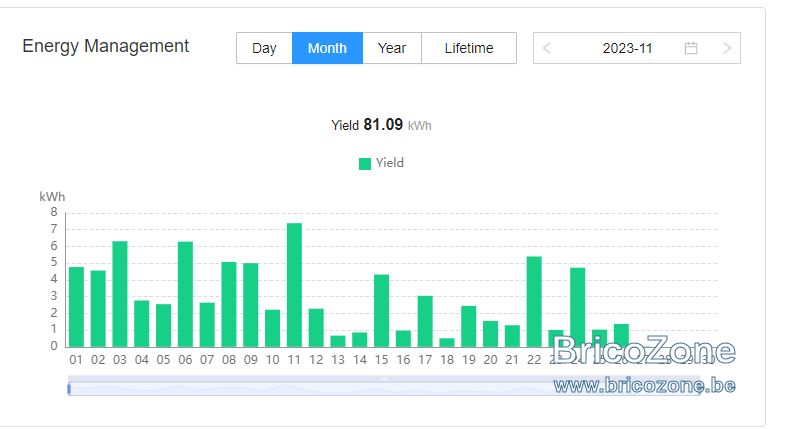The height and width of the screenshot is (429, 789).
Task: Select the Day view tab
Action: coord(264,48)
